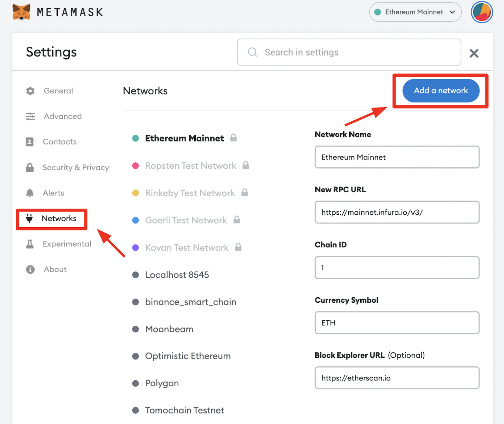Viewport: 504px width, 424px height.
Task: Open the Ethereum Mainnet network dropdown
Action: [415, 12]
